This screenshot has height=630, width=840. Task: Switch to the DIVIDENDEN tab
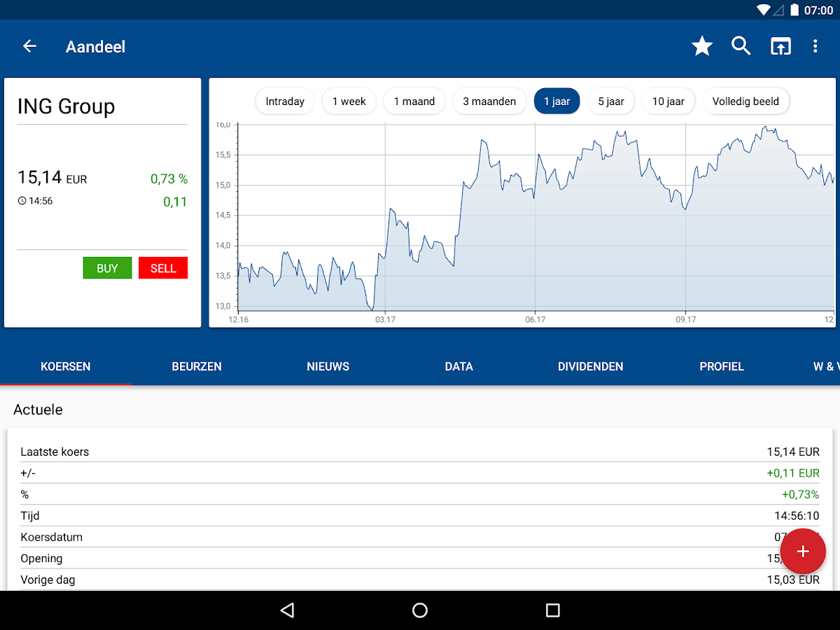[590, 366]
